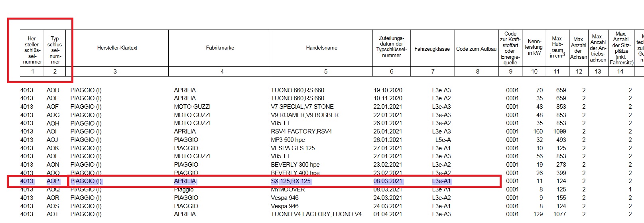The height and width of the screenshot is (223, 644).
Task: Click the Fabrikmarke column header
Action: [220, 48]
